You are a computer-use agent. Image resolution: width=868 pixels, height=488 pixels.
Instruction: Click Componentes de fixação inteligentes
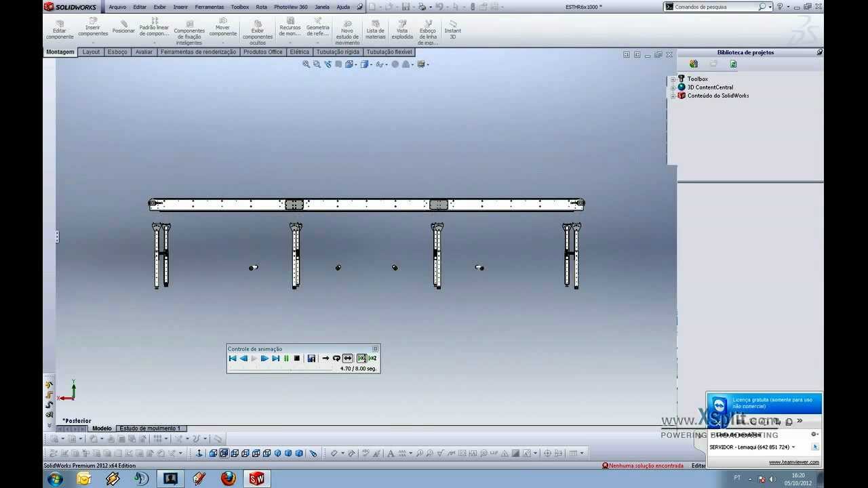189,31
